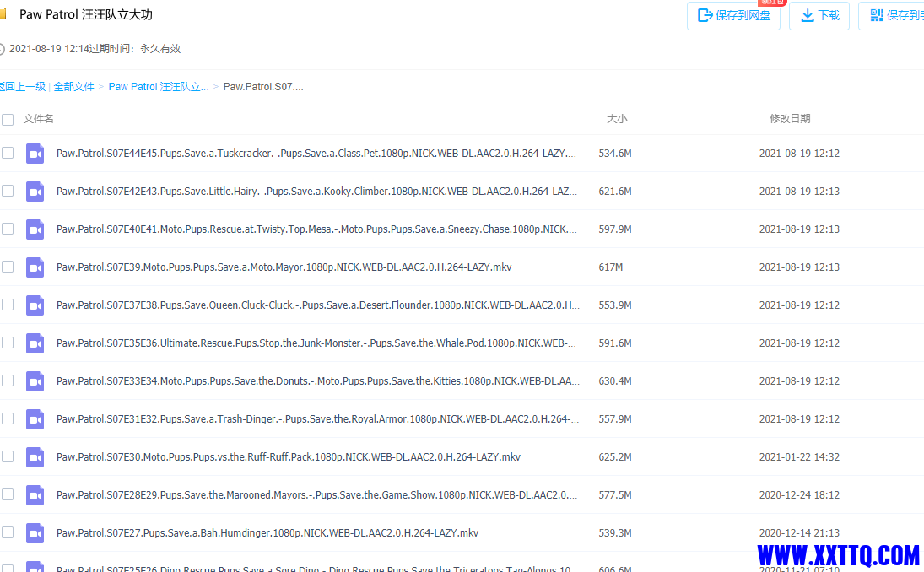924x572 pixels.
Task: Toggle the select-all checkbox next to 文件名
Action: point(8,120)
